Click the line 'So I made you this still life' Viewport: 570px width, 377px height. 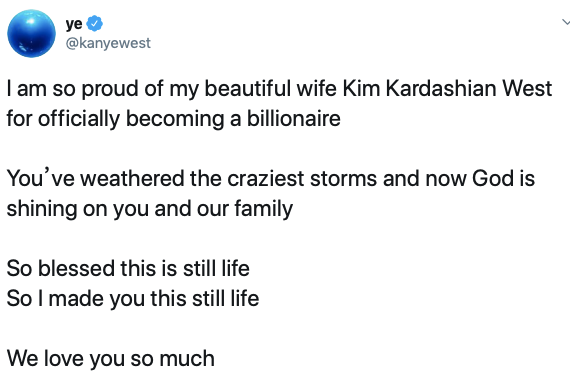(133, 299)
